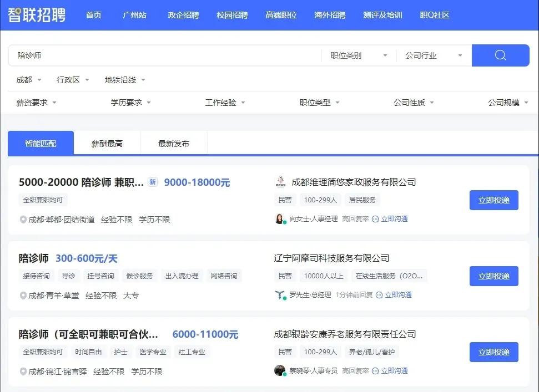The width and height of the screenshot is (539, 392).
Task: Click 蔡晓琴 recruiter avatar
Action: pyautogui.click(x=280, y=370)
